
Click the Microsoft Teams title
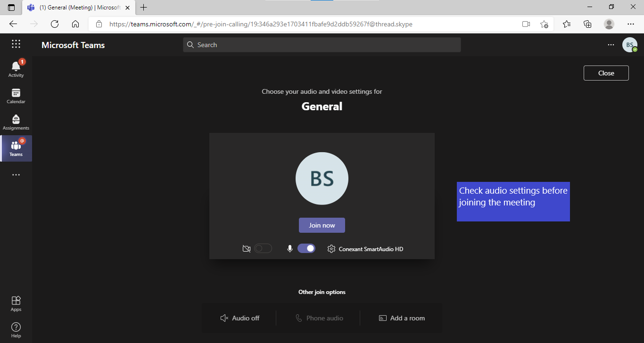[x=73, y=45]
